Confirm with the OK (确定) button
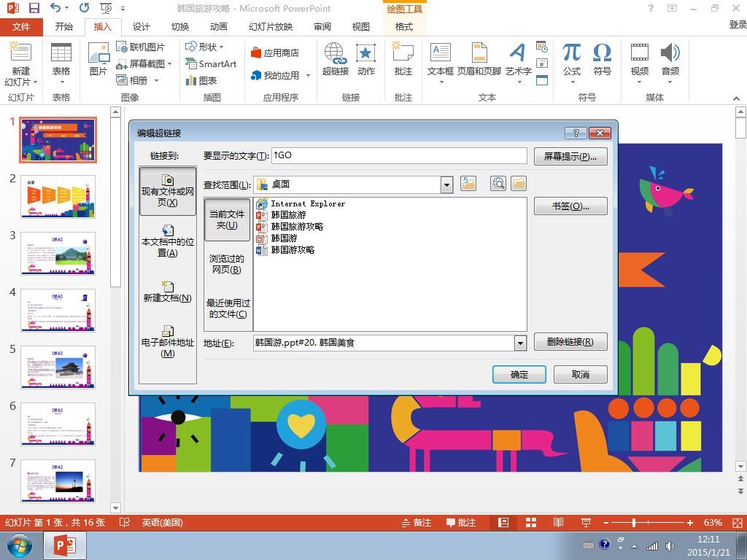Image resolution: width=747 pixels, height=560 pixels. click(x=519, y=374)
